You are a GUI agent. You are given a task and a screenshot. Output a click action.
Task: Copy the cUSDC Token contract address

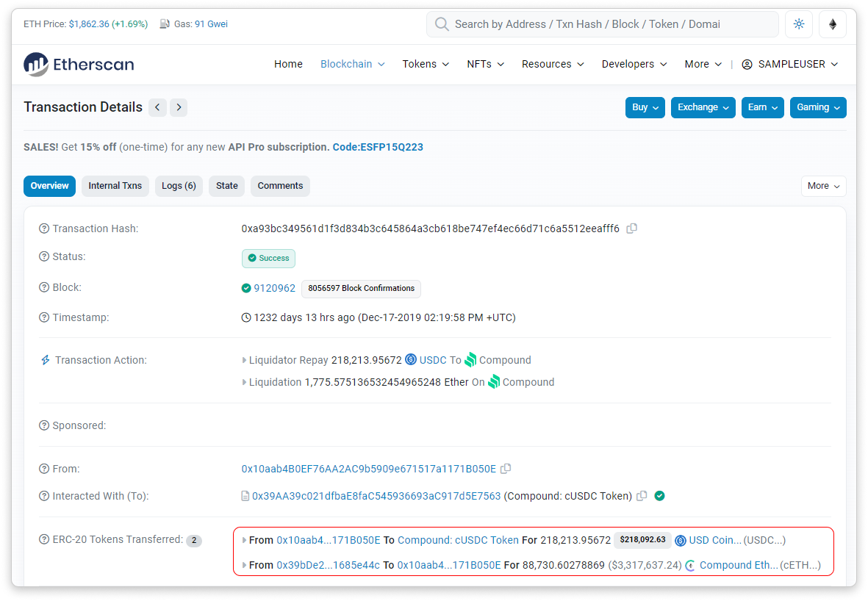(642, 496)
